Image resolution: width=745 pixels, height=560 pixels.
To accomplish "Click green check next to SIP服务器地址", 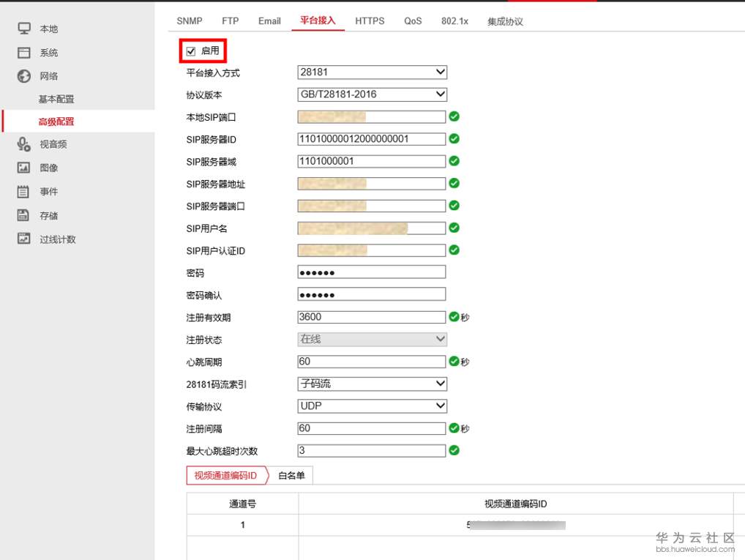I will [x=454, y=183].
